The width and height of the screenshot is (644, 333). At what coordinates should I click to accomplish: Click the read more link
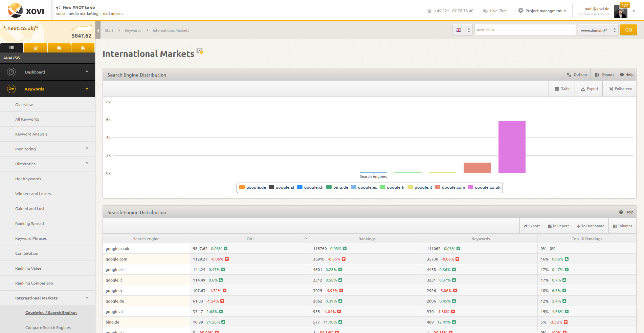[x=112, y=14]
